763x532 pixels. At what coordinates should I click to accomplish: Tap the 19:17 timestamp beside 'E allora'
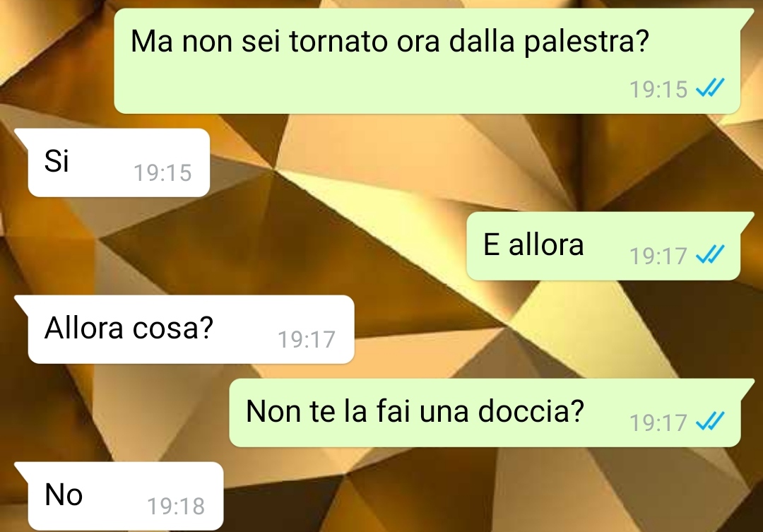658,256
